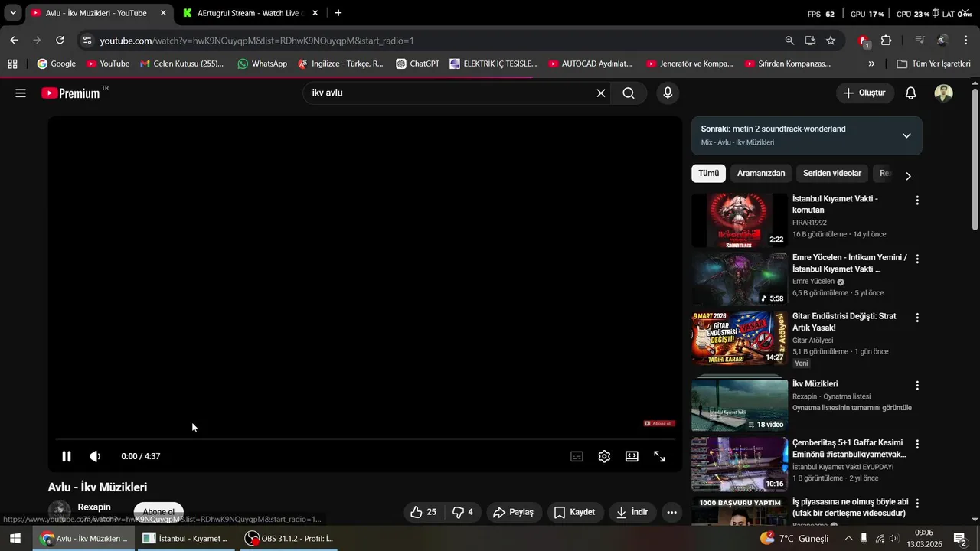Toggle subtitles/closed captions button
The height and width of the screenshot is (551, 980).
(577, 456)
